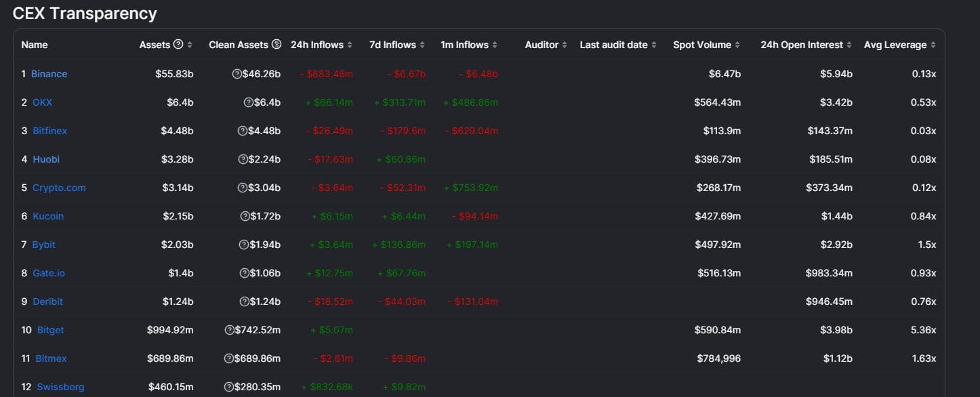Open the Crypto.com exchange link
The image size is (980, 397).
[59, 188]
